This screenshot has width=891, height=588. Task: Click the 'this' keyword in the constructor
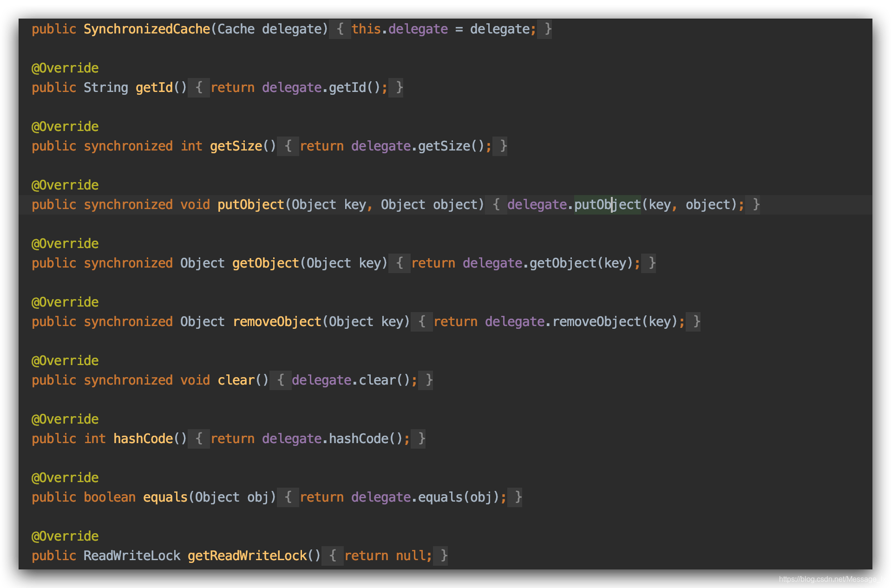pos(366,29)
